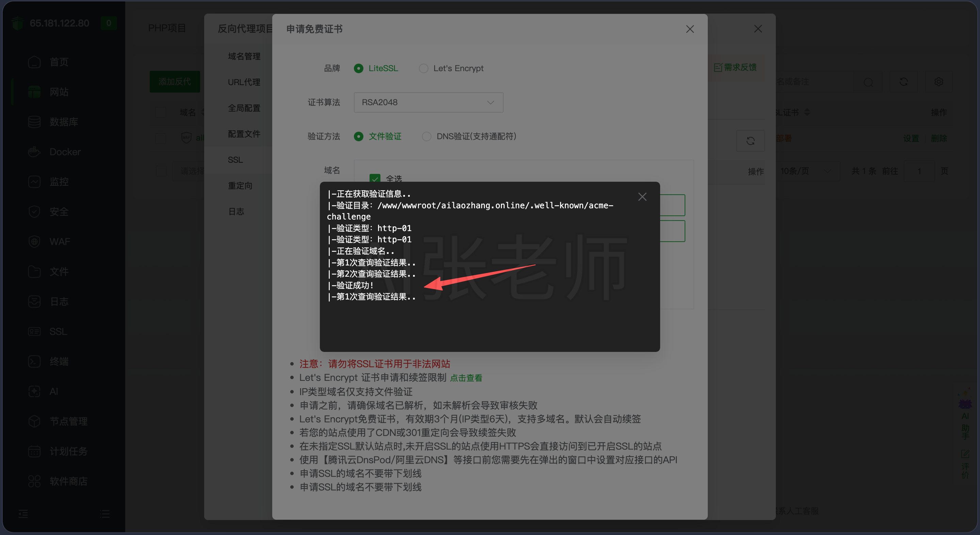Click the search magnifier icon in the site list
Viewport: 980px width, 535px height.
click(868, 82)
